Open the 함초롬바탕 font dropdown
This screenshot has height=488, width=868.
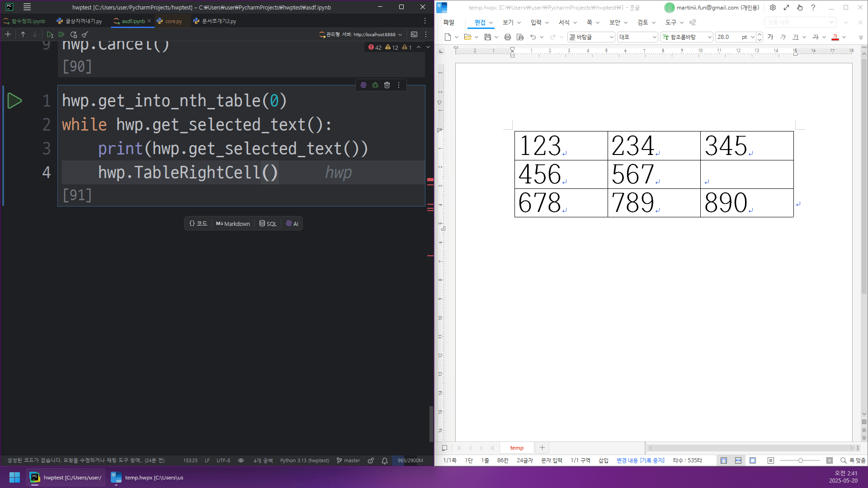709,37
